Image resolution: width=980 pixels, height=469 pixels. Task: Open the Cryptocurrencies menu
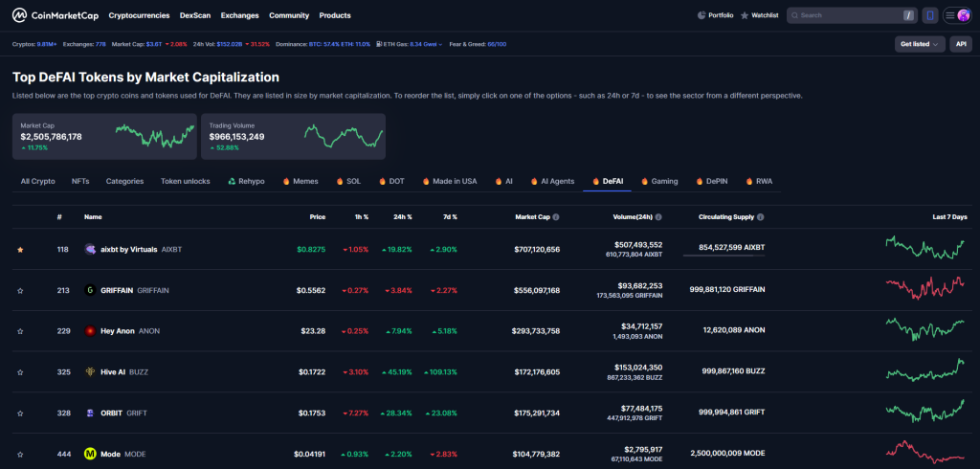point(139,15)
